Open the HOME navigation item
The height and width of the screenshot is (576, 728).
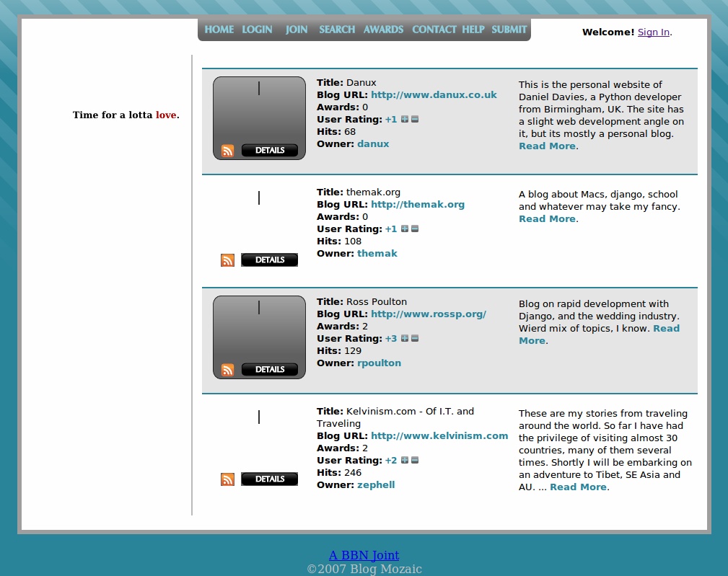(219, 30)
